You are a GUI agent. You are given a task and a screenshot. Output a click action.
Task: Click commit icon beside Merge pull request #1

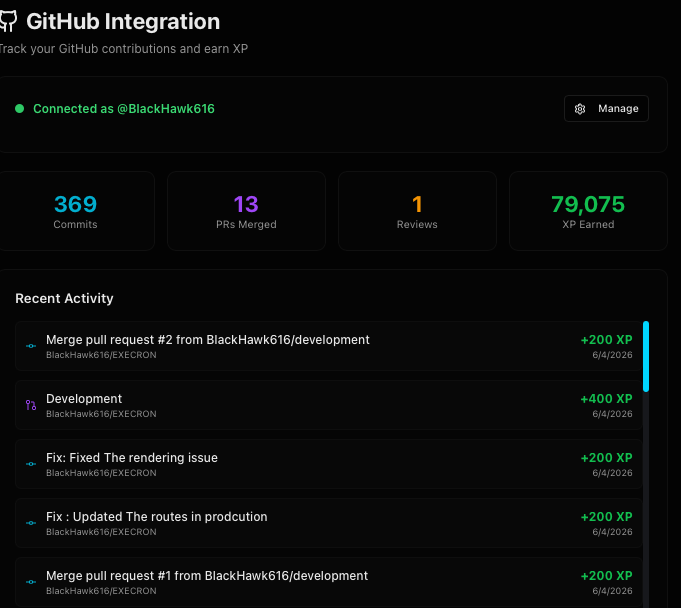(x=31, y=582)
